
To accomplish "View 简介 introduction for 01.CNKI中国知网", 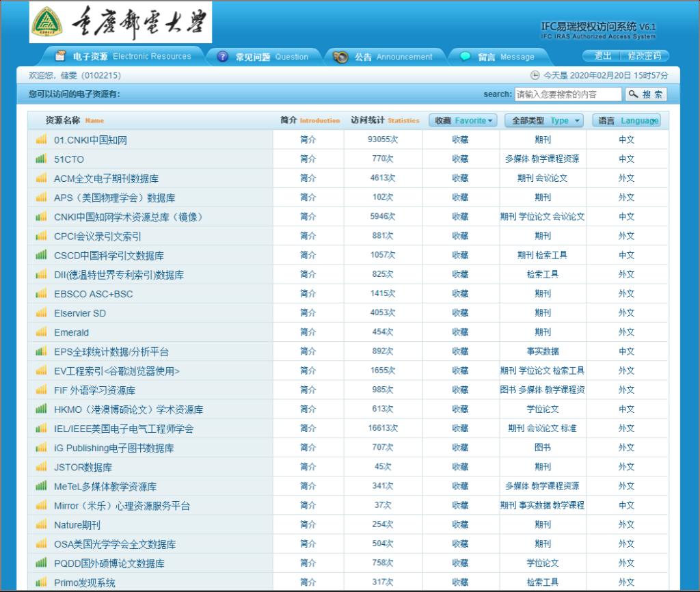I will (308, 139).
